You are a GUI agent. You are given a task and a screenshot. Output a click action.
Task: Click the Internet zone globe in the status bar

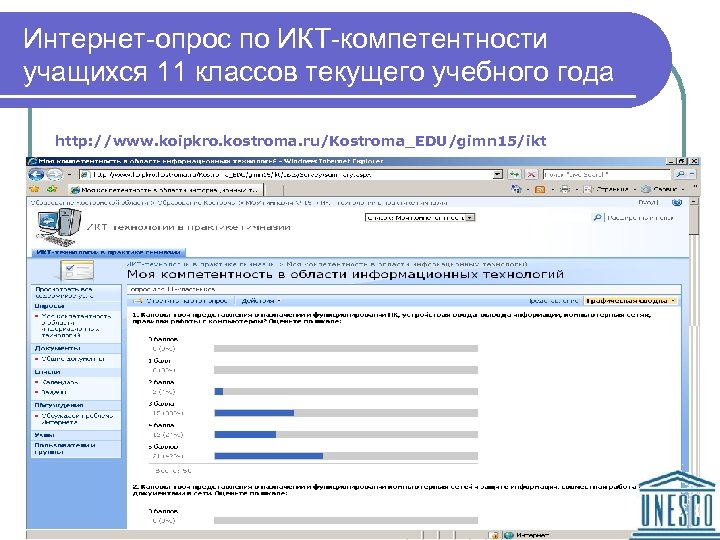508,535
